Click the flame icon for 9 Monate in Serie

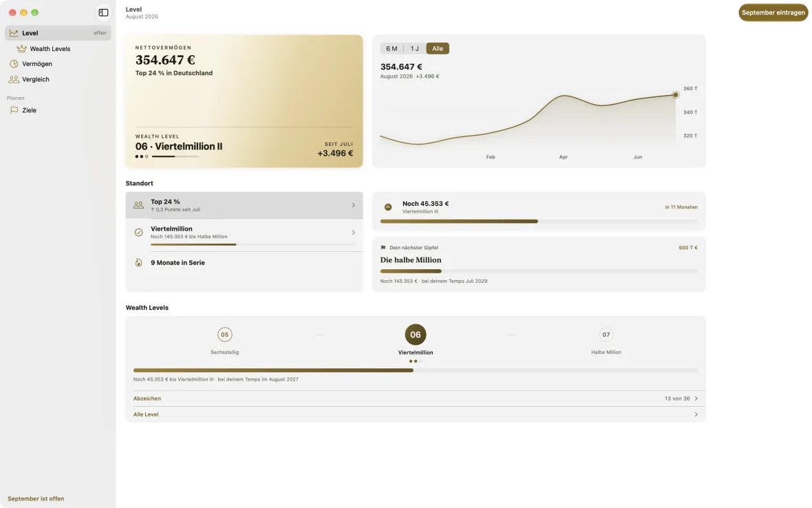click(138, 262)
